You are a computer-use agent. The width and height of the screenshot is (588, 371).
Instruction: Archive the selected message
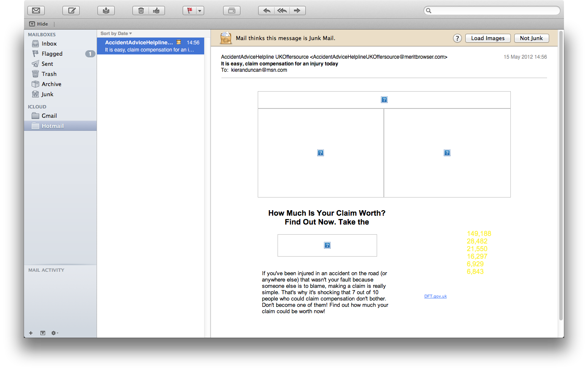pos(106,11)
